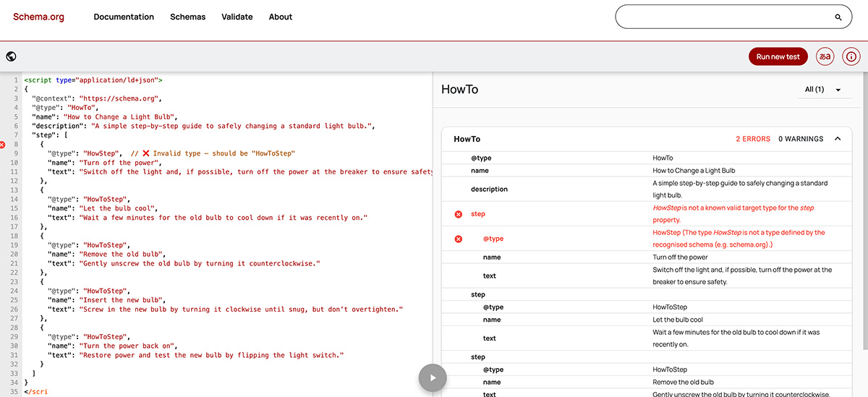Focus the site search field
868x397 pixels.
coord(733,17)
